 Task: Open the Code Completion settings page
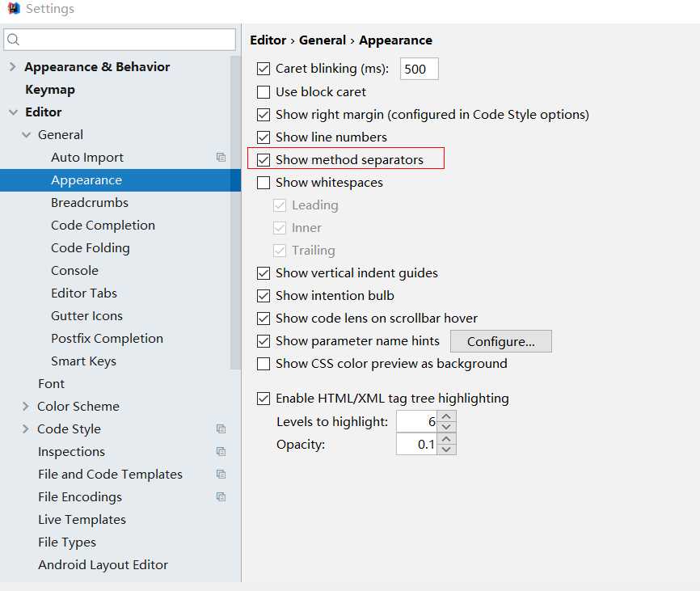tap(103, 226)
